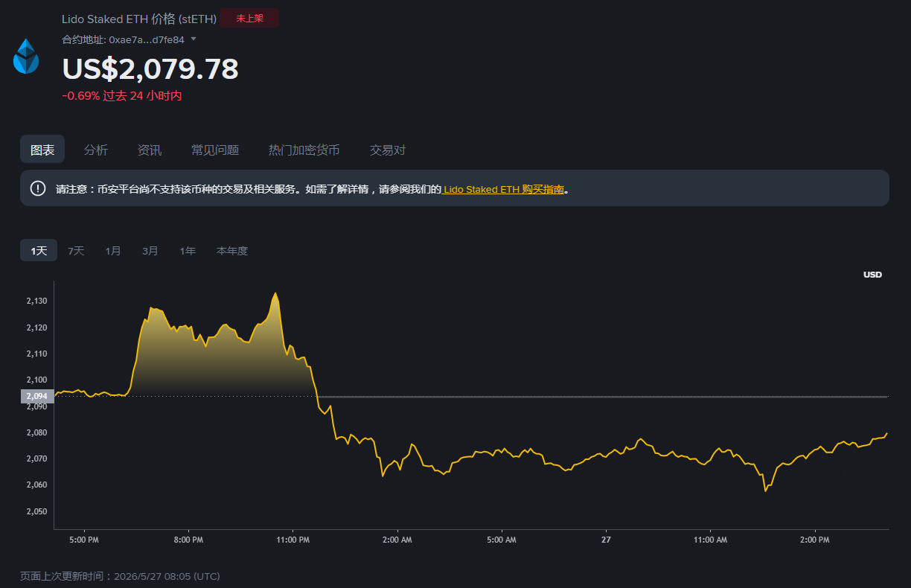The height and width of the screenshot is (588, 911).
Task: Click the 2,100 y-axis label
Action: (36, 380)
